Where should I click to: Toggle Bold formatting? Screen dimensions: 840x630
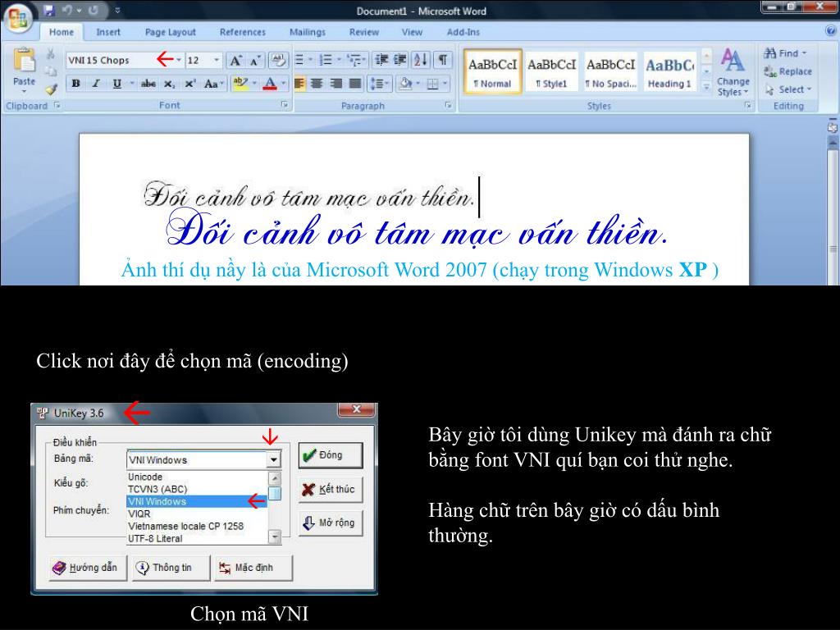click(76, 84)
